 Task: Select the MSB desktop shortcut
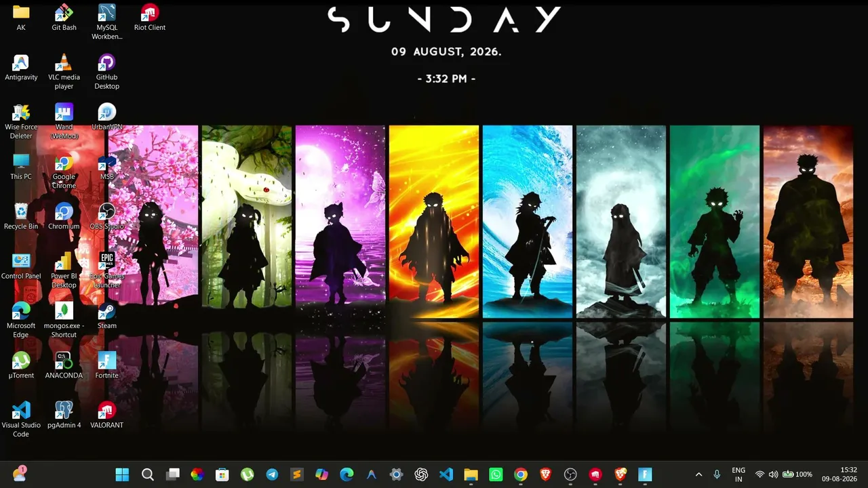(x=106, y=167)
